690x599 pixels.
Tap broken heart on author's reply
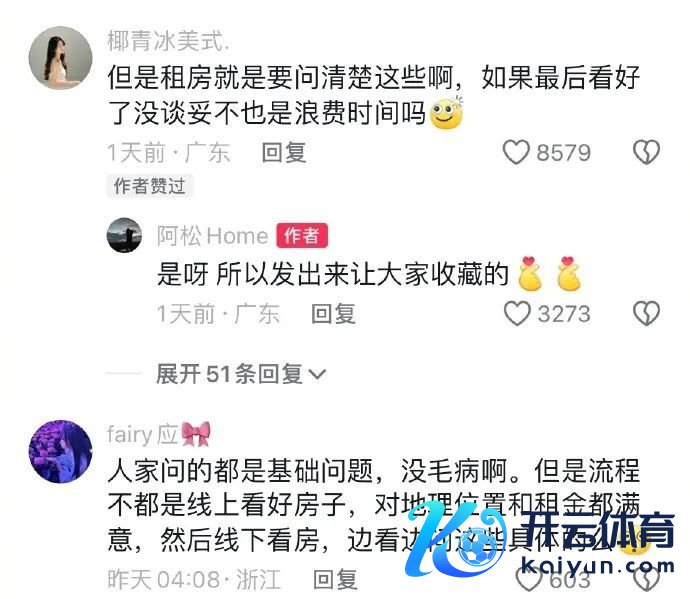[x=646, y=313]
